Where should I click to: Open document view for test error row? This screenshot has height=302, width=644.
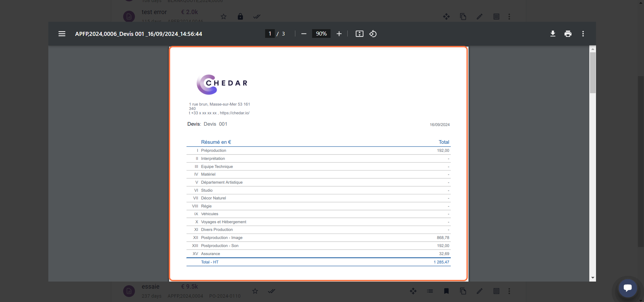[496, 16]
